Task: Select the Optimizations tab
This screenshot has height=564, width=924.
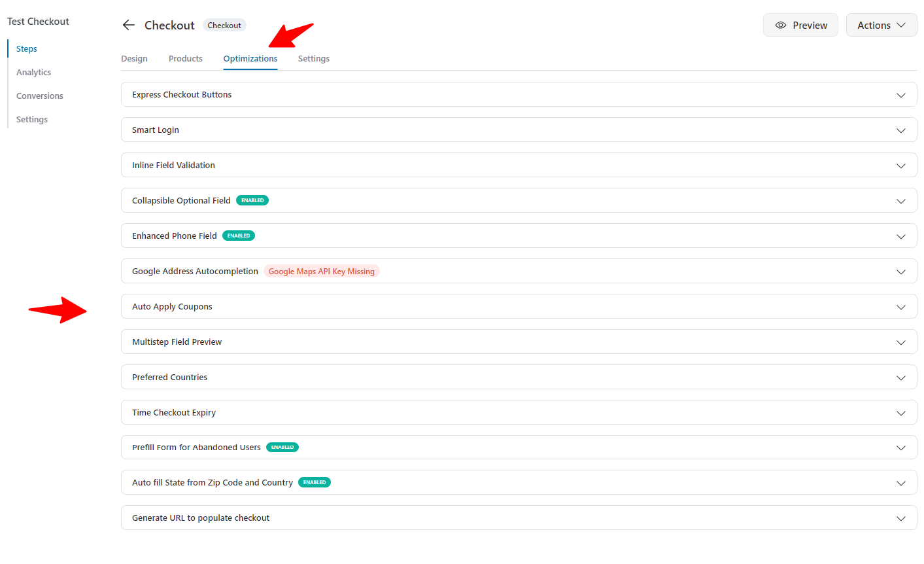Action: click(x=250, y=58)
